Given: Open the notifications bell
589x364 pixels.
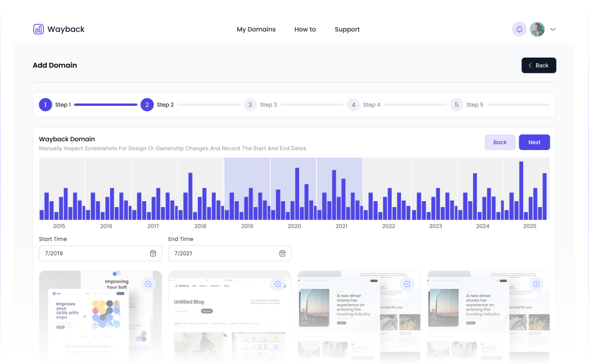Looking at the screenshot, I should tap(519, 29).
